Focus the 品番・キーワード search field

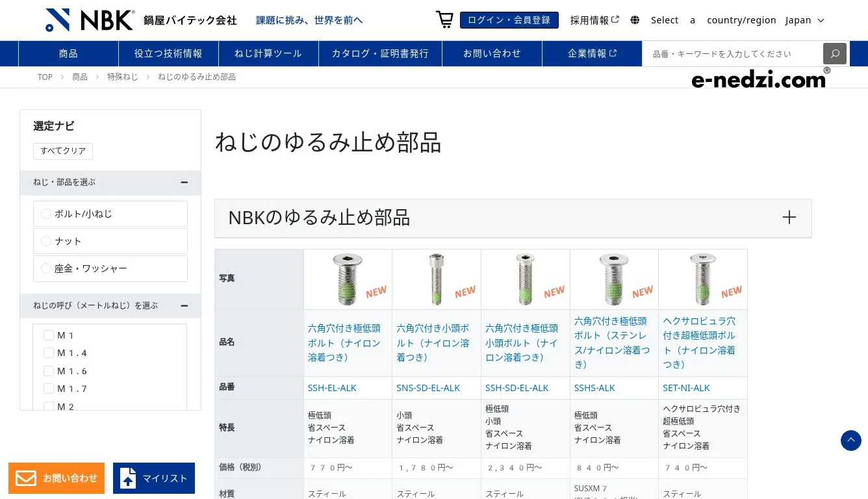[732, 53]
